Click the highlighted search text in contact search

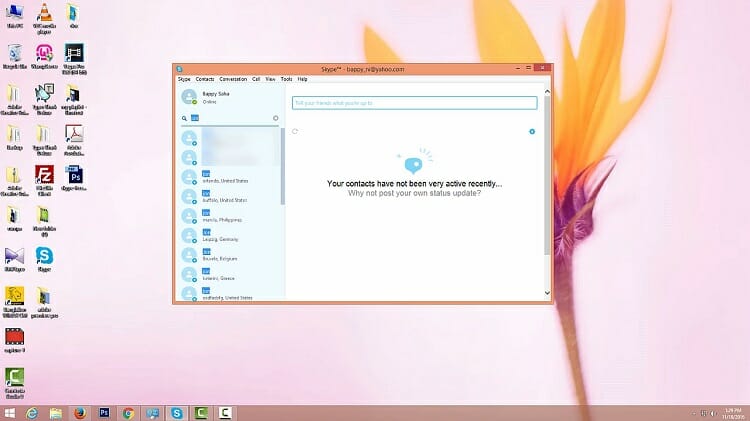click(x=195, y=118)
